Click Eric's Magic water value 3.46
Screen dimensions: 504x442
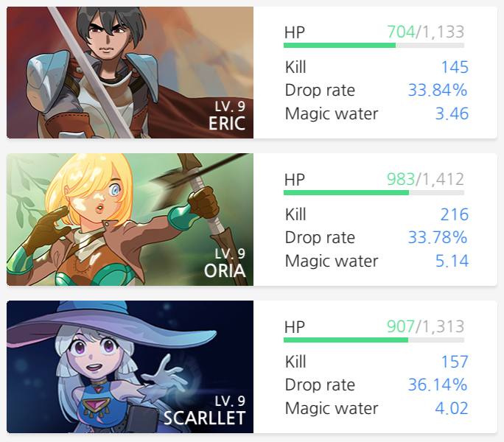(452, 113)
